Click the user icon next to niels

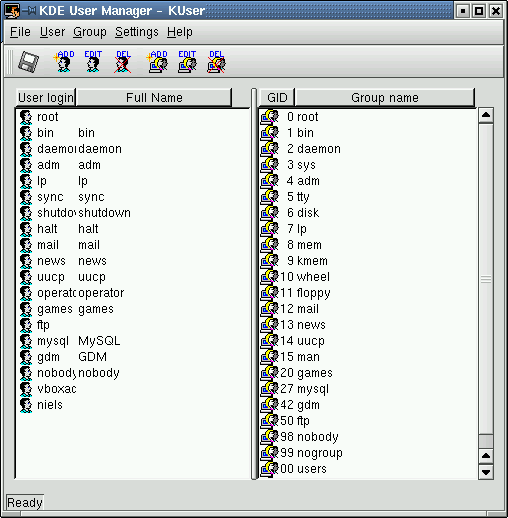point(26,405)
